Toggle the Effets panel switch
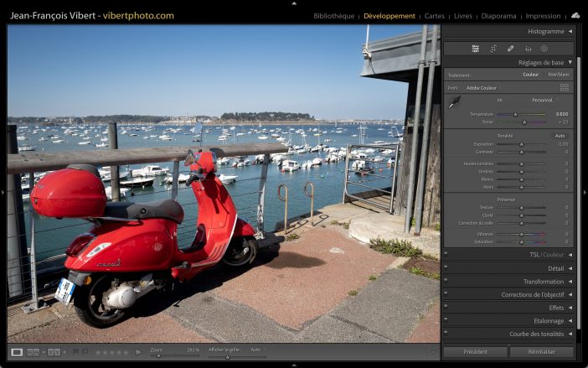 pyautogui.click(x=446, y=308)
